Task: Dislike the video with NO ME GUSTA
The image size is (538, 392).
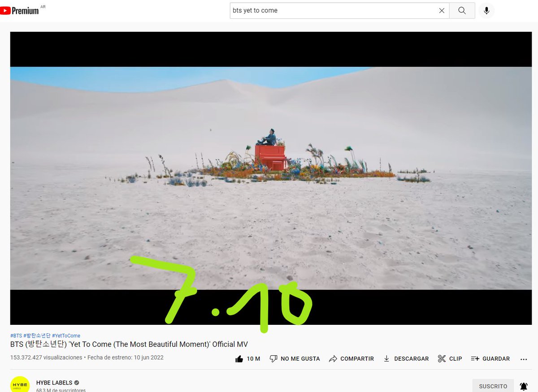Action: click(295, 359)
